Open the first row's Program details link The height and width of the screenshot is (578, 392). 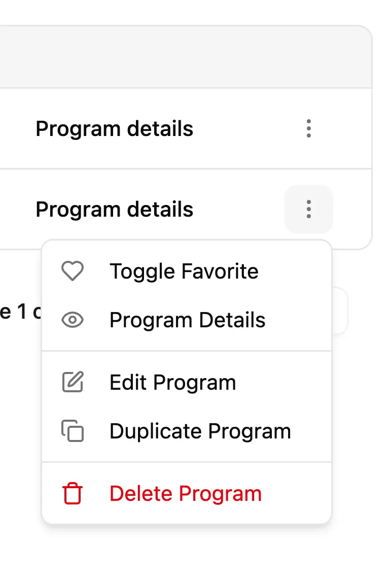click(x=114, y=129)
